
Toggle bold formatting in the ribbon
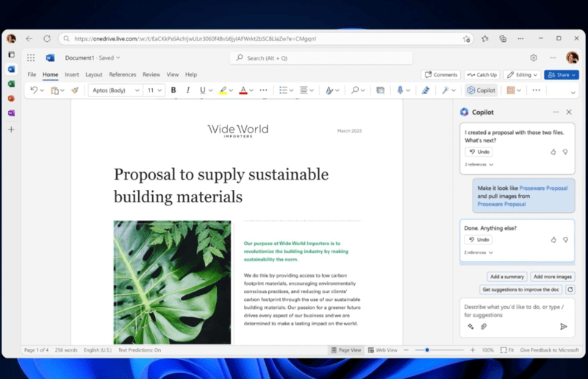(173, 91)
